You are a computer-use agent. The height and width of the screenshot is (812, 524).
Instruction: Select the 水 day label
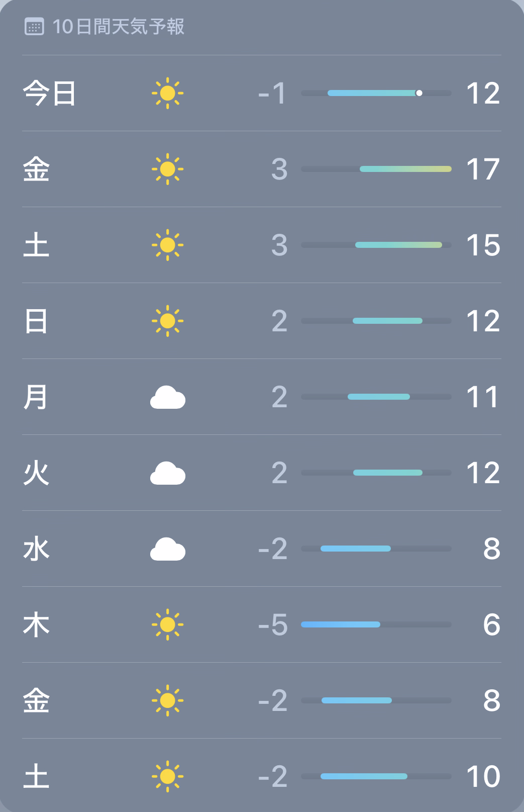[x=36, y=549]
